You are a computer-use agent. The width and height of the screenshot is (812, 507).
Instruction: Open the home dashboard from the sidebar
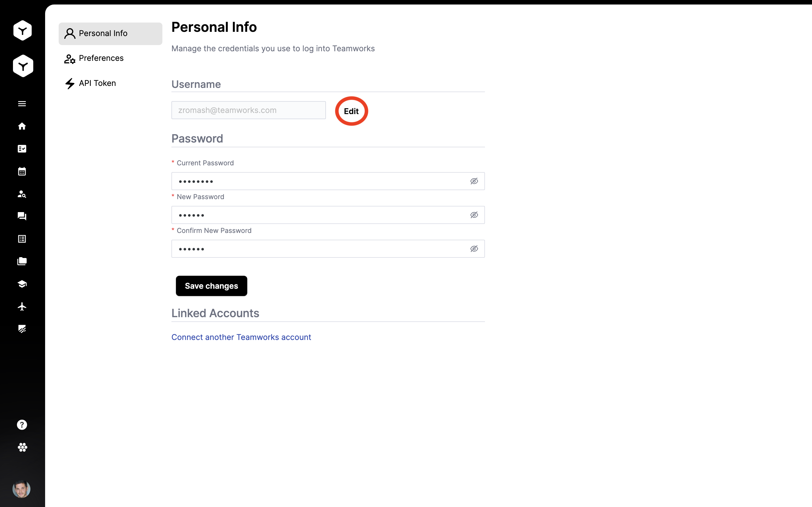click(x=22, y=126)
